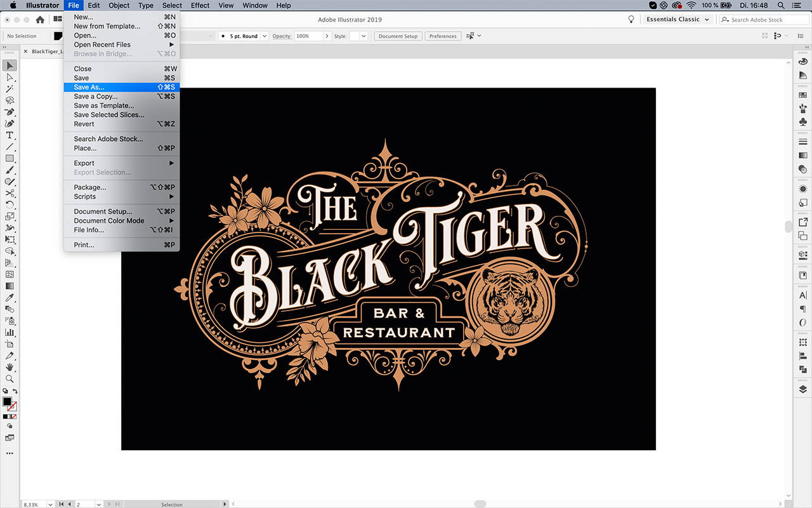This screenshot has width=812, height=508.
Task: Click the macOS Spotlight search icon
Action: [x=781, y=5]
